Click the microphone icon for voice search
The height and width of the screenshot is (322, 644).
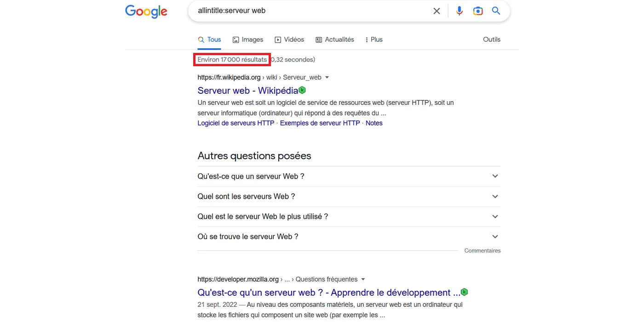pos(459,11)
